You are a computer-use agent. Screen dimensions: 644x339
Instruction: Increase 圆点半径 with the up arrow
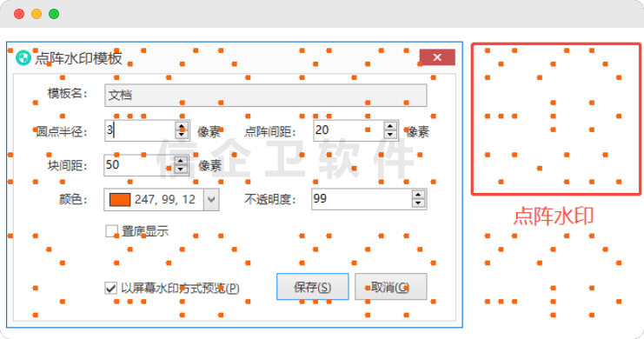click(182, 126)
